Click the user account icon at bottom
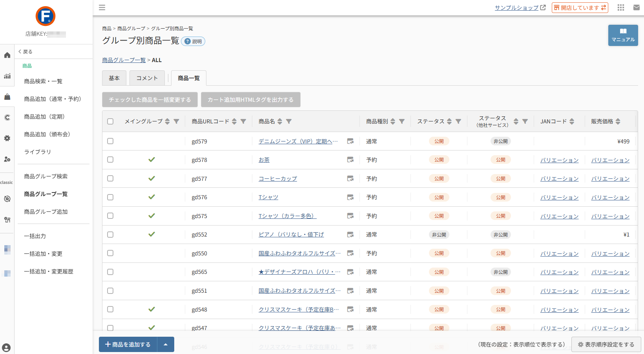 6,348
